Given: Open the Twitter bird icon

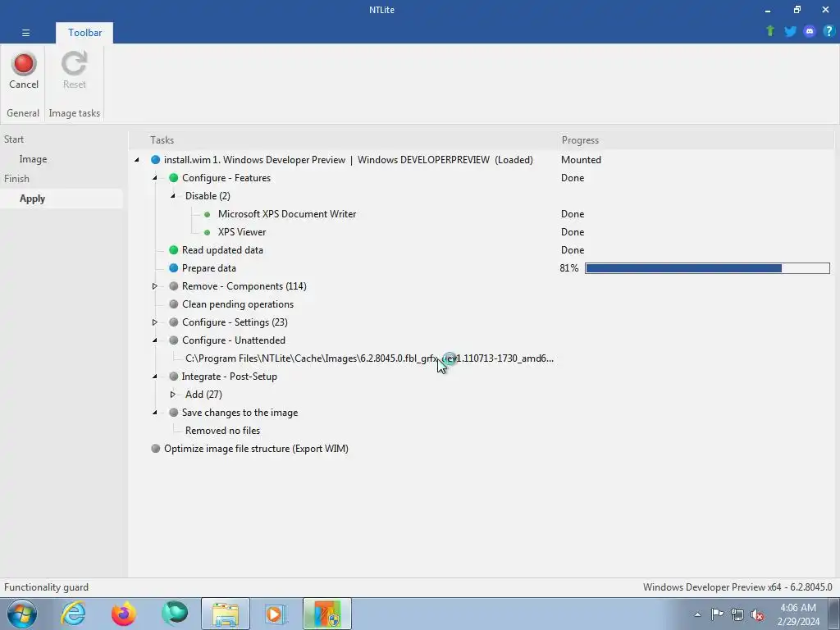Looking at the screenshot, I should [790, 31].
